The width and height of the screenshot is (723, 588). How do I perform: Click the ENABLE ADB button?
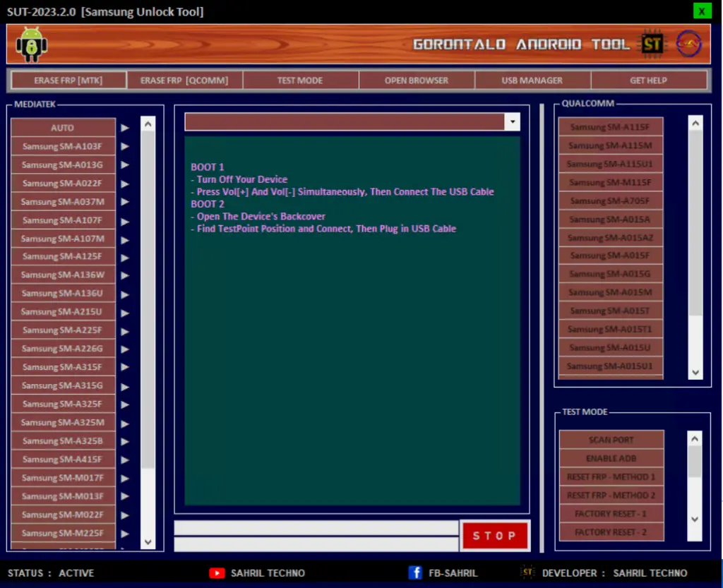click(x=611, y=459)
